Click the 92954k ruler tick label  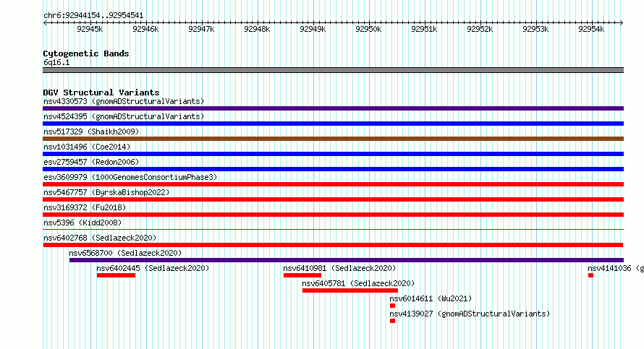click(x=591, y=29)
